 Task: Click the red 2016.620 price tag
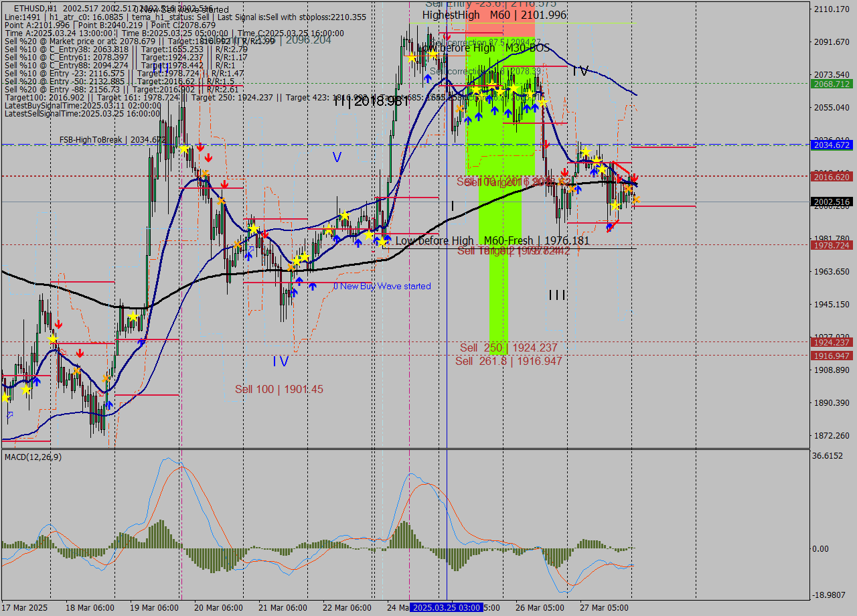832,176
